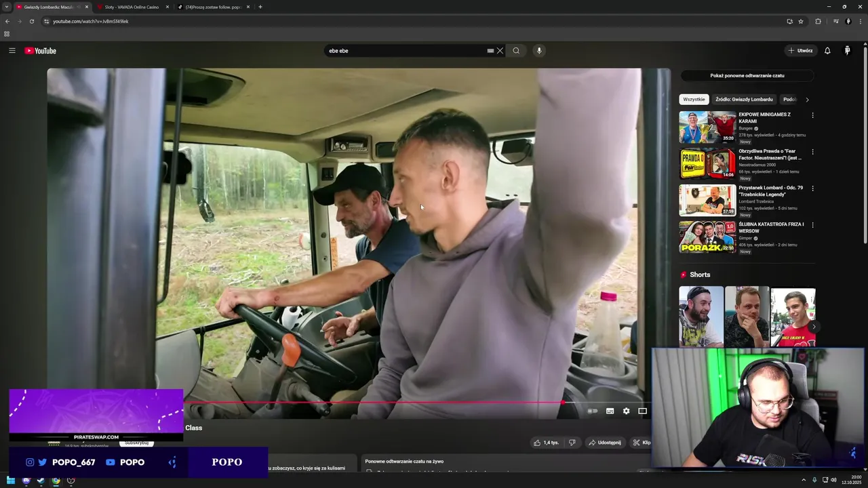Go back with the browser back arrow

7,21
